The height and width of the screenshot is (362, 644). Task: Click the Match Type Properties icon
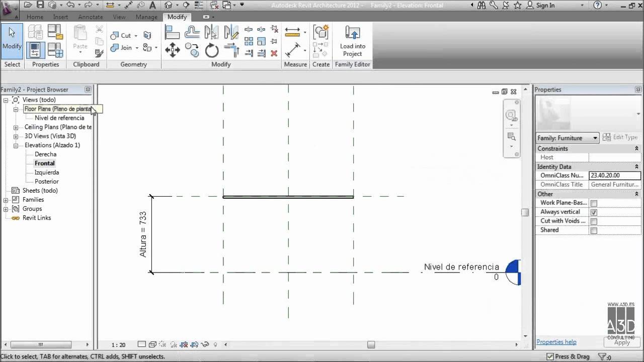(100, 52)
